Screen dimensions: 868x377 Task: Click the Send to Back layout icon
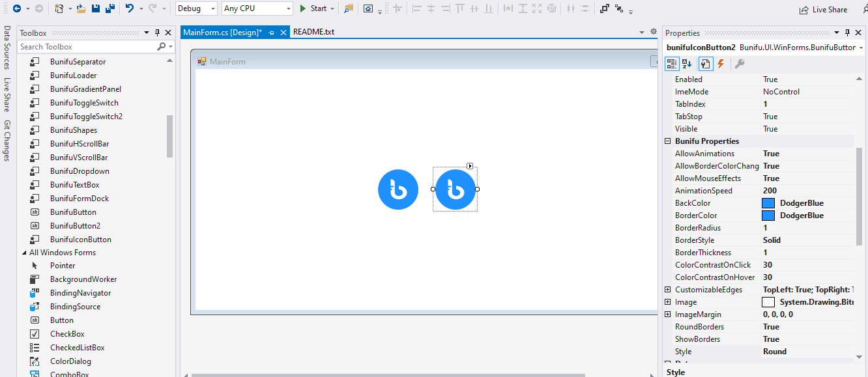(619, 9)
